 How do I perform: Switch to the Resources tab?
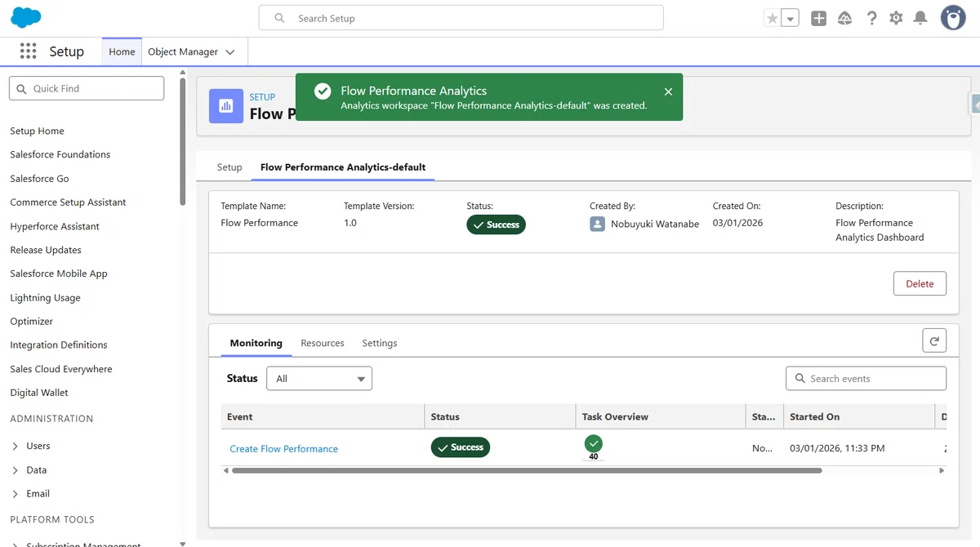click(323, 343)
